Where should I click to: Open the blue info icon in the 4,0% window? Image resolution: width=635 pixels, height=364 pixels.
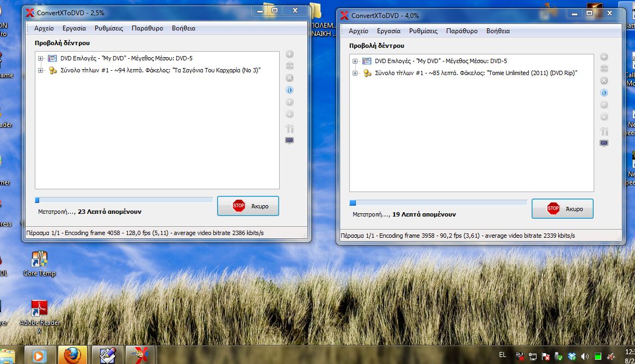604,92
